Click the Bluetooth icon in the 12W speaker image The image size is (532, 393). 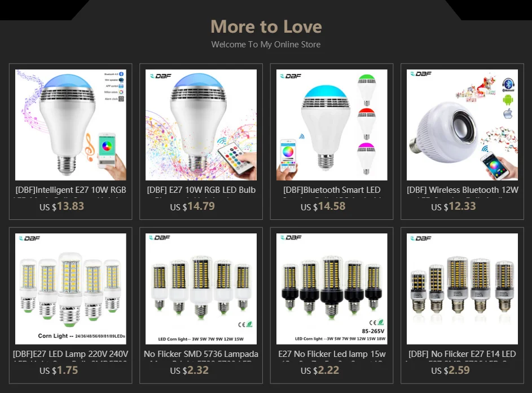508,85
